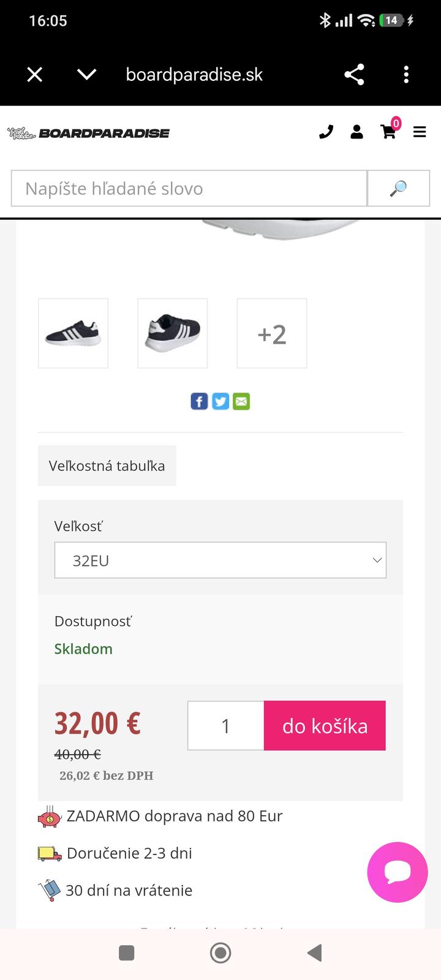Show more images via +2 thumbnail
Screen dimensions: 441x980
(x=272, y=333)
